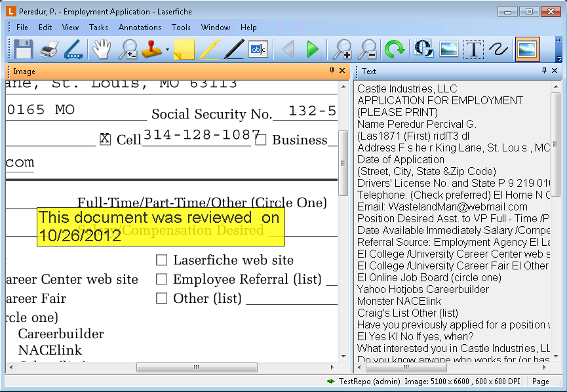Click the Zoom Out magnifier icon
567x392 pixels.
tap(367, 49)
